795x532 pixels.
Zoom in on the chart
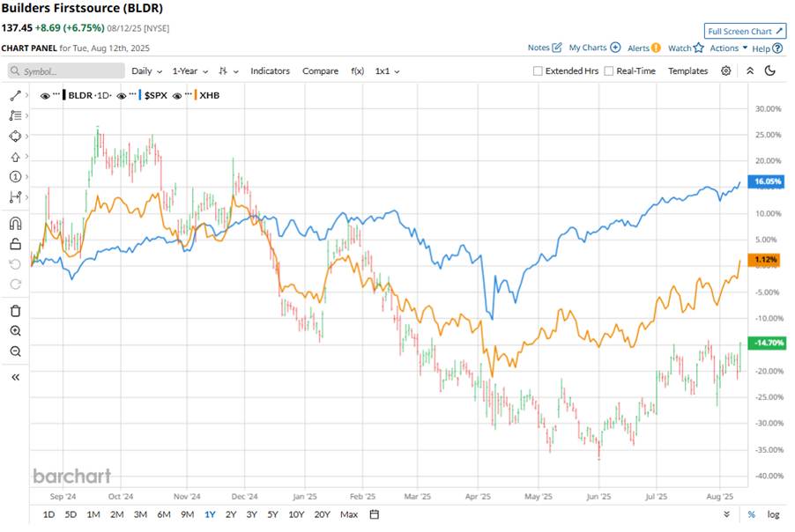(15, 331)
